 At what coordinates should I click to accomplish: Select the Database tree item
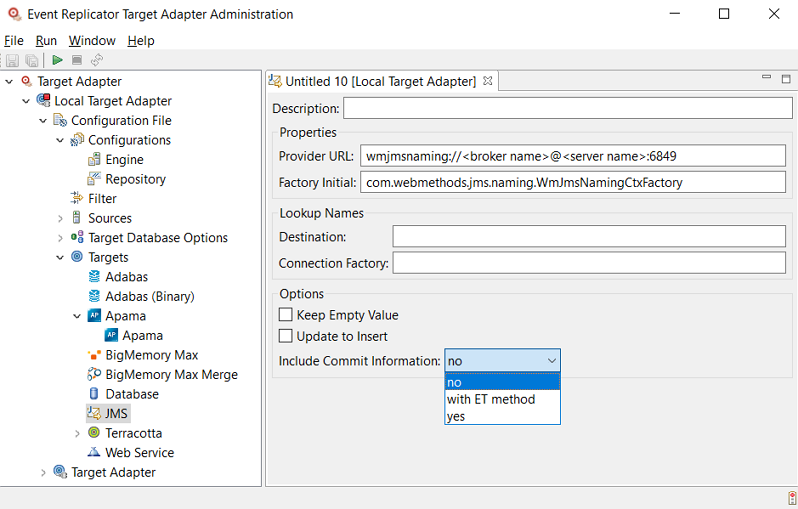click(x=131, y=394)
